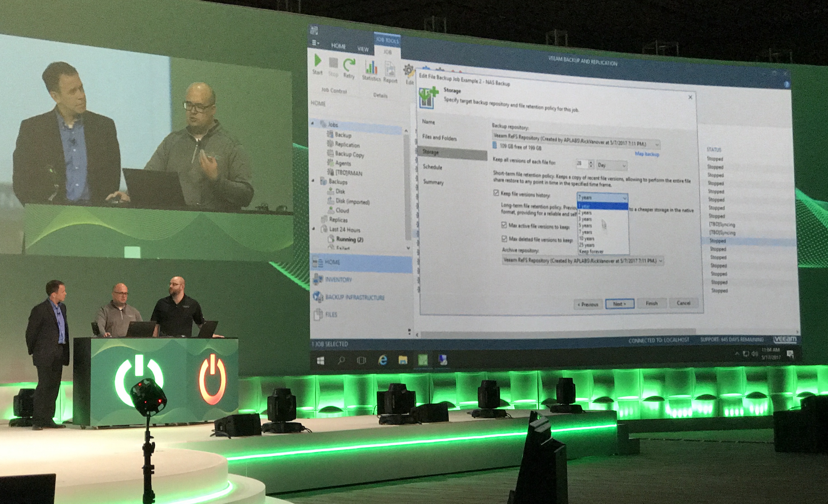Collapse the Jobs tree node
Viewport: 828px width, 504px height.
[x=312, y=123]
